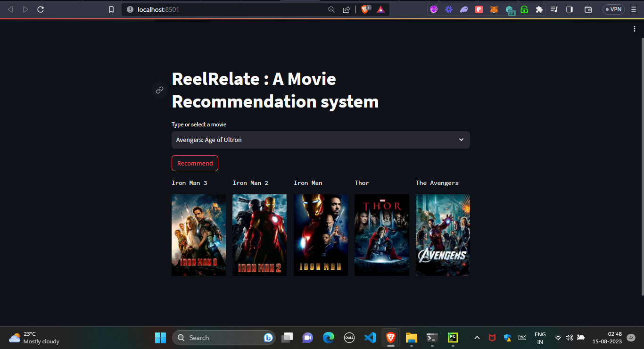Click the puzzle-piece extensions icon
This screenshot has height=349, width=644.
539,9
